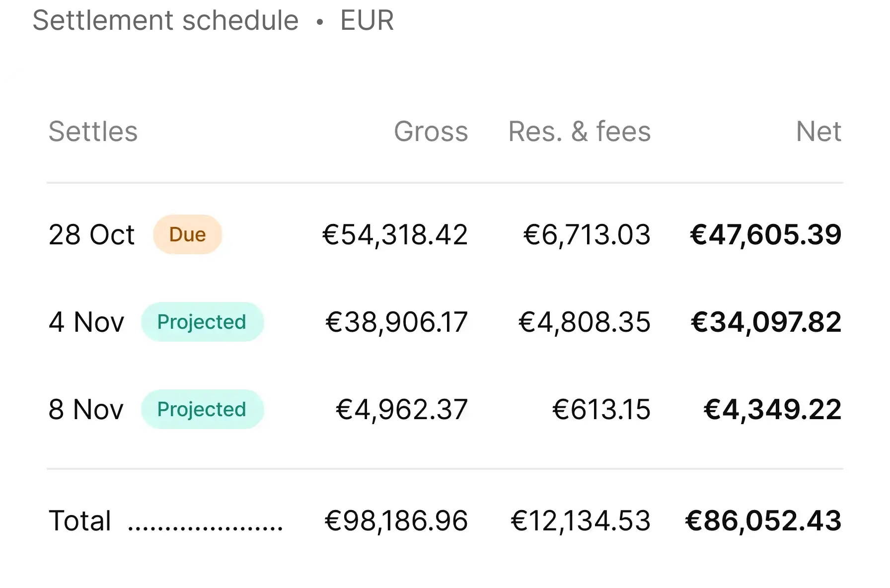Open the 8 Nov settlement date
The height and width of the screenshot is (588, 890).
[x=86, y=409]
